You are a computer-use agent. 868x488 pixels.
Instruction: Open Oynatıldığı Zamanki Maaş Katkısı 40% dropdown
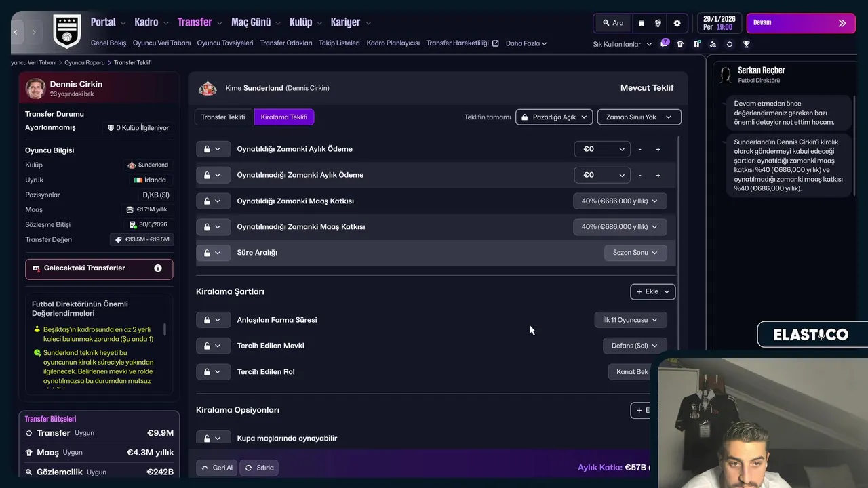click(x=620, y=201)
